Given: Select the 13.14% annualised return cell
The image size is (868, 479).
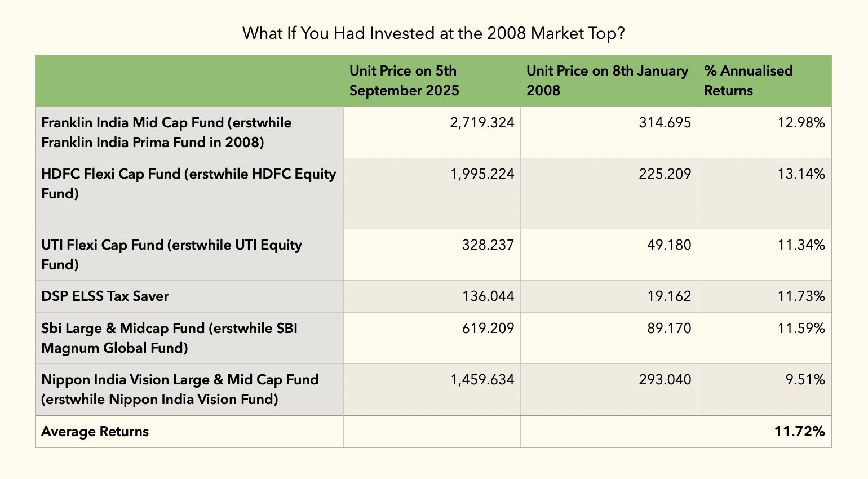Looking at the screenshot, I should pos(801,174).
